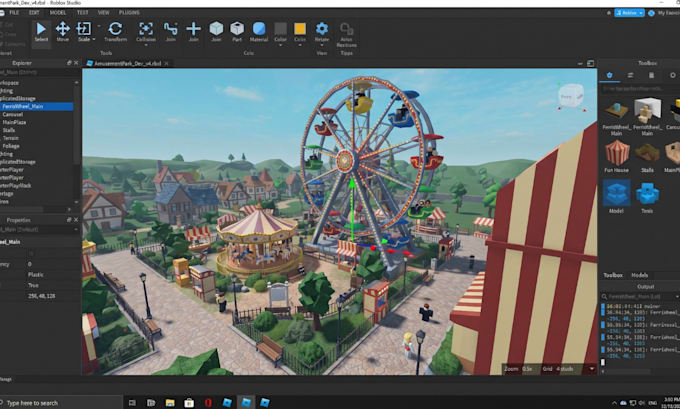This screenshot has height=409, width=680.
Task: Close the AmusementPark_Dev_v4.rbxl tab
Action: (x=167, y=63)
